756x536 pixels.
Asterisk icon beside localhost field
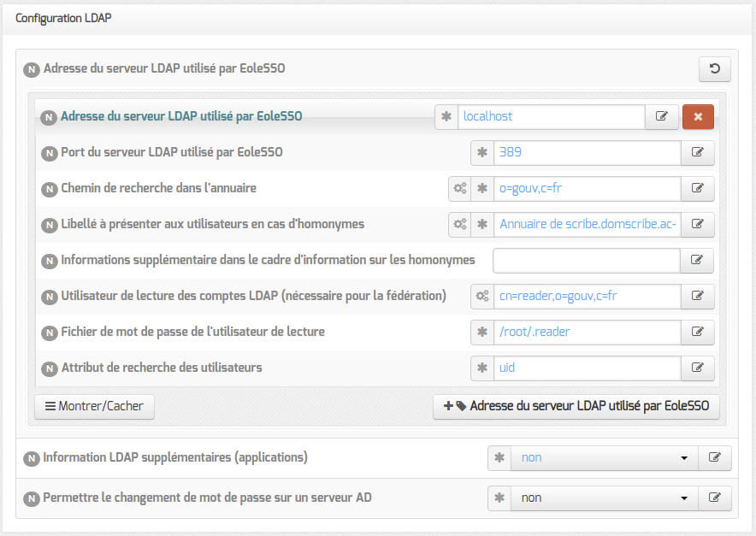point(446,116)
